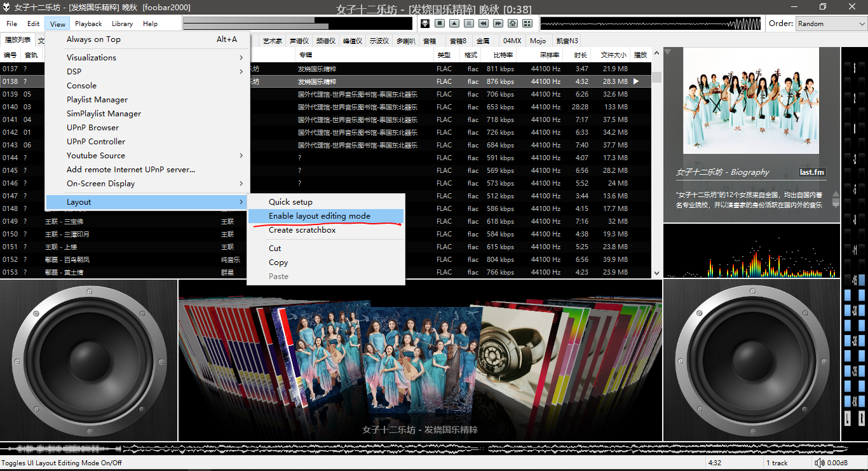Image resolution: width=868 pixels, height=471 pixels.
Task: Switch to the 声谱仪 tab
Action: click(299, 41)
